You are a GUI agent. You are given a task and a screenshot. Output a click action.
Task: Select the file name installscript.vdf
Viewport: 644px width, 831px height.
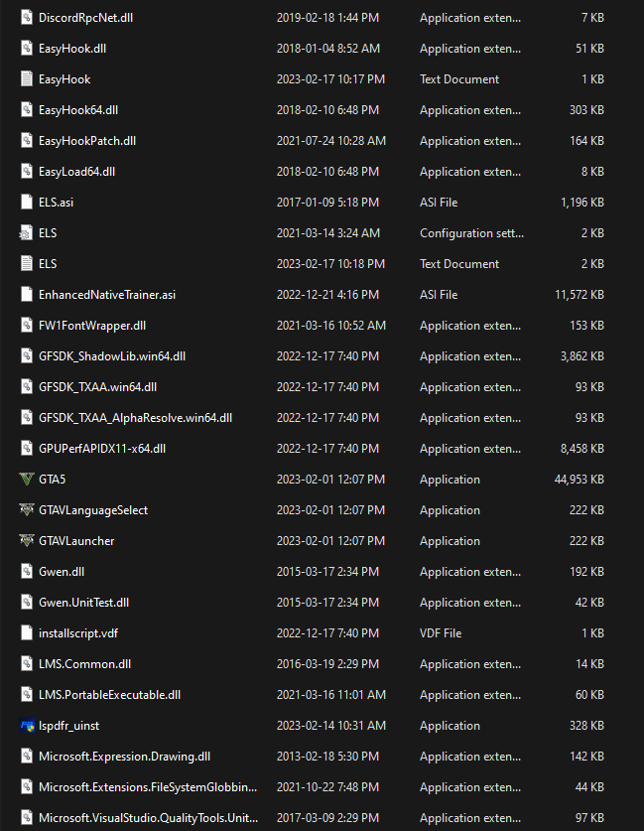pyautogui.click(x=78, y=632)
